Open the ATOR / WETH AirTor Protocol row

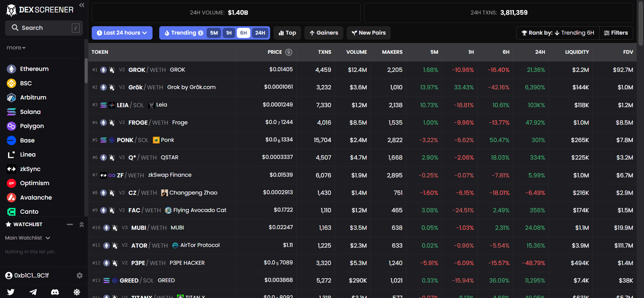tap(362, 245)
